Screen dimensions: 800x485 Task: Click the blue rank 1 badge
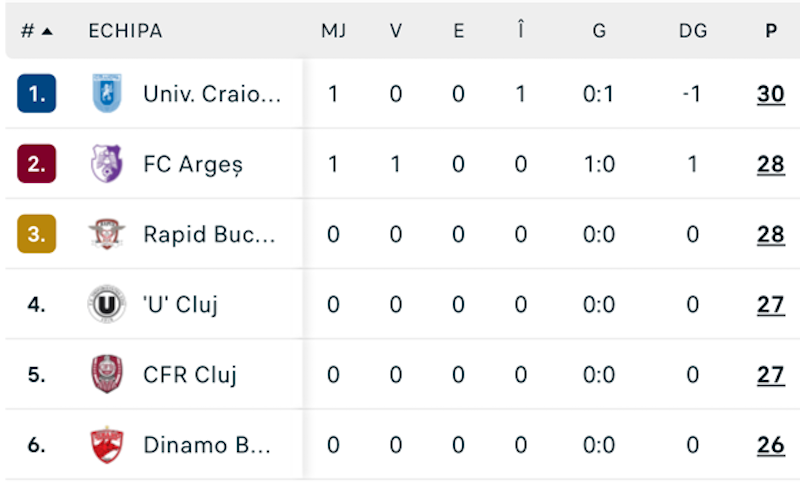tap(37, 94)
